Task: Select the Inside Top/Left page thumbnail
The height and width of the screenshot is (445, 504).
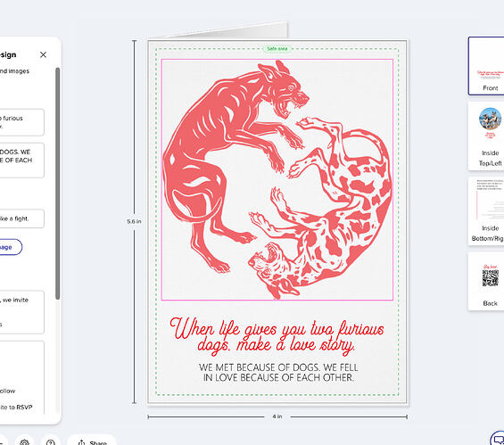Action: click(486, 136)
